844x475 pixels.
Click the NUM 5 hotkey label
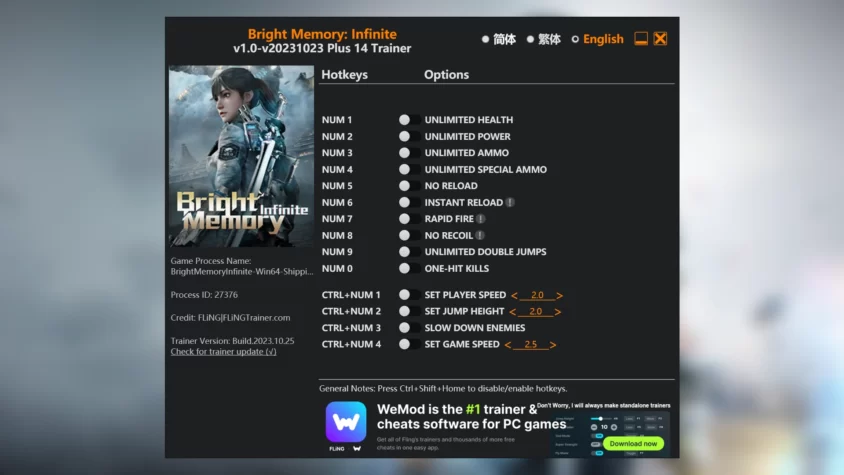[337, 186]
